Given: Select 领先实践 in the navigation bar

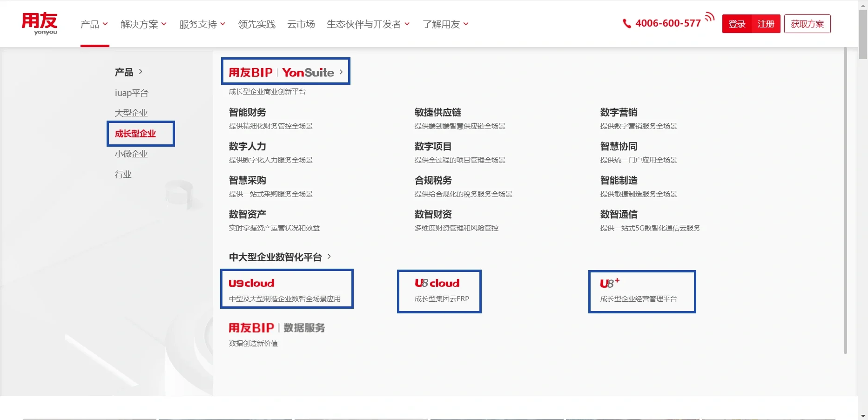Looking at the screenshot, I should 256,24.
